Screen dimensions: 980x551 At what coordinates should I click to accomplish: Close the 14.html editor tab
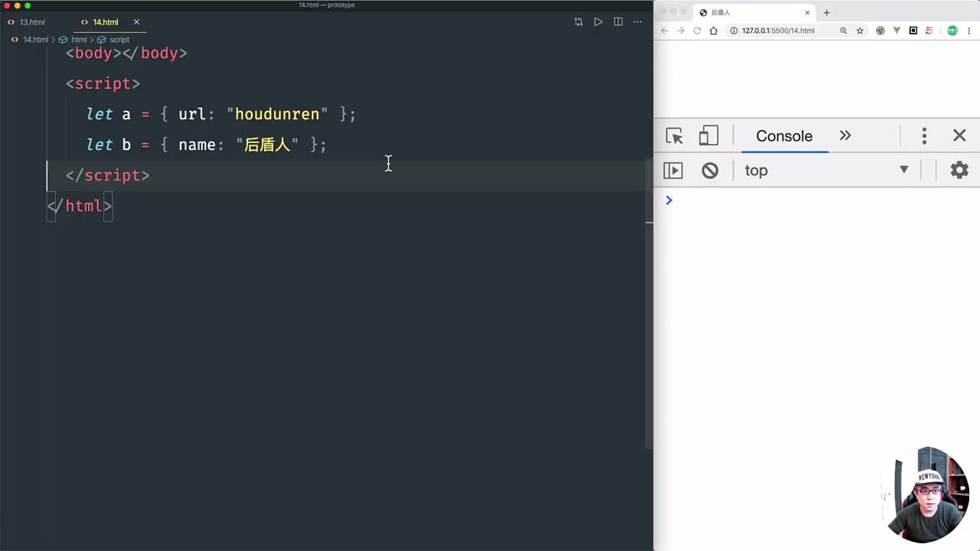click(136, 22)
